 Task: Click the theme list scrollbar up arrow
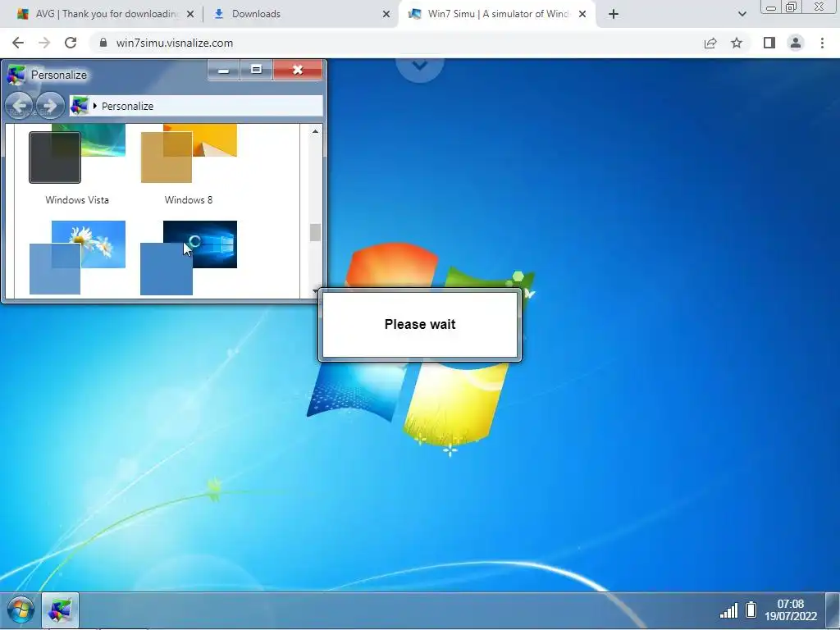click(316, 131)
